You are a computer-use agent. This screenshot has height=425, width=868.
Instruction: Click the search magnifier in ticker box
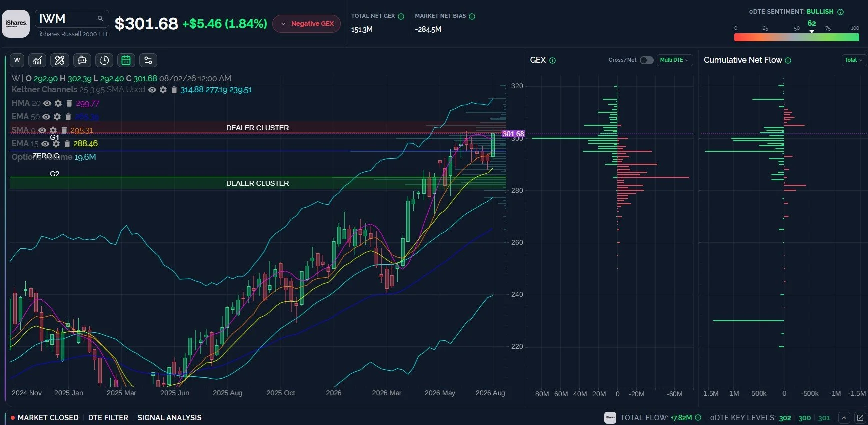point(101,19)
